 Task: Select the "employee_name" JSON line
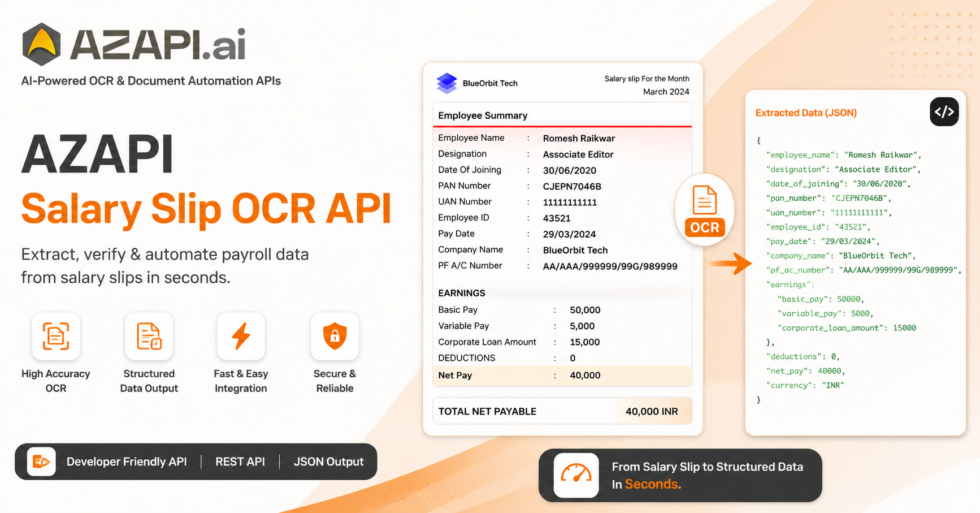pos(844,155)
